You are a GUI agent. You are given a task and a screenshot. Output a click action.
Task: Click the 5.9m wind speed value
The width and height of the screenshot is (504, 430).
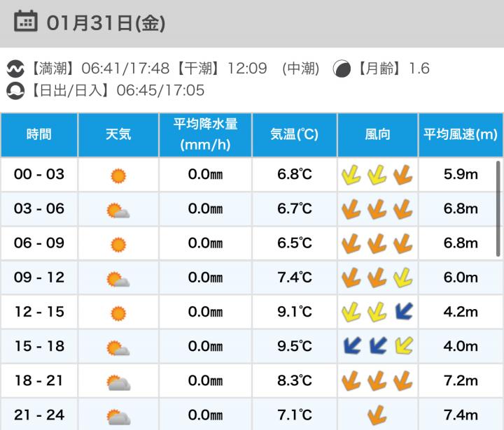coord(461,174)
